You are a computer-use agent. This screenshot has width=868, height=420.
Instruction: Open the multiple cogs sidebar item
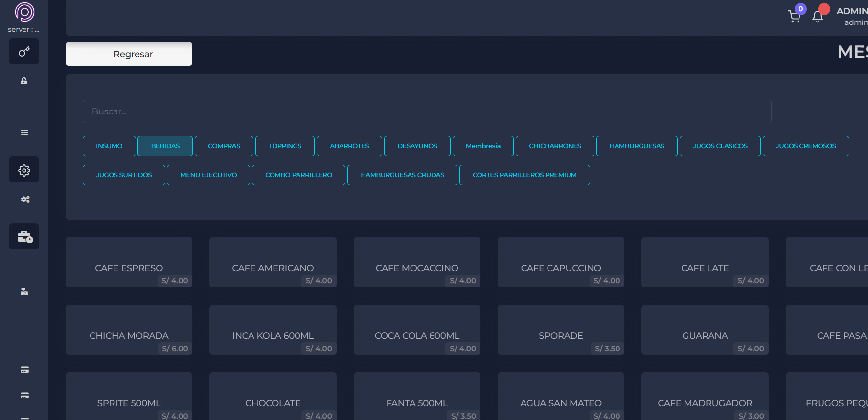coord(25,199)
